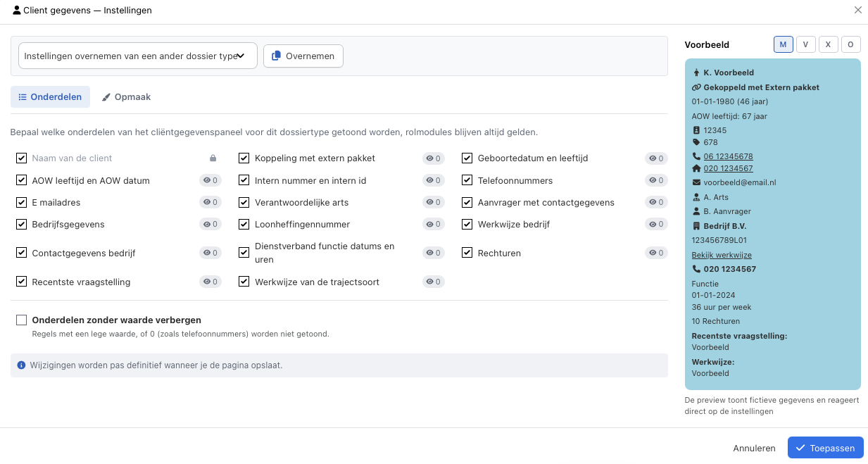The height and width of the screenshot is (464, 868).
Task: Enable Onderdelen zonder waarde verbergen checkbox
Action: click(21, 320)
